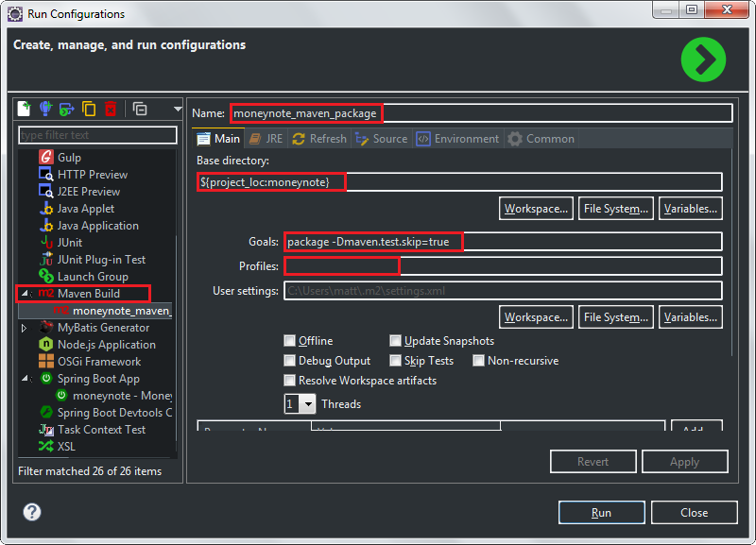Screen dimensions: 756x545
Task: Enable the Offline checkbox
Action: [290, 341]
